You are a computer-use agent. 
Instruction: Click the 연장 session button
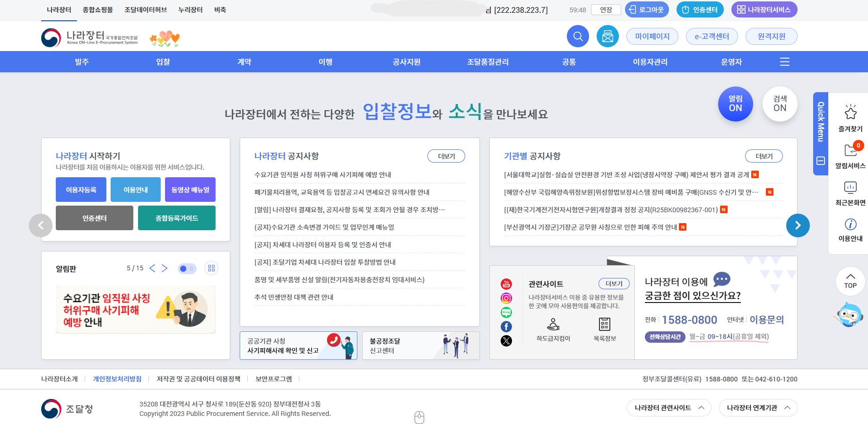click(x=606, y=10)
